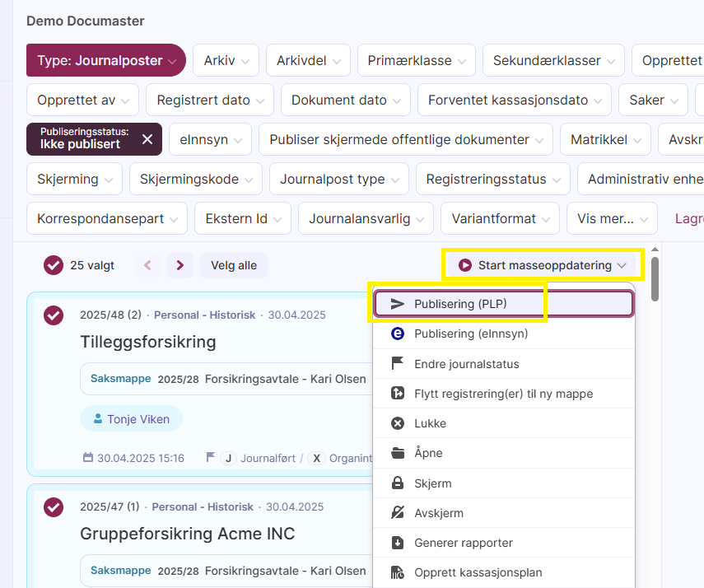Viewport: 704px width, 588px height.
Task: Expand the Registreringsstatus filter dropdown
Action: 493,179
